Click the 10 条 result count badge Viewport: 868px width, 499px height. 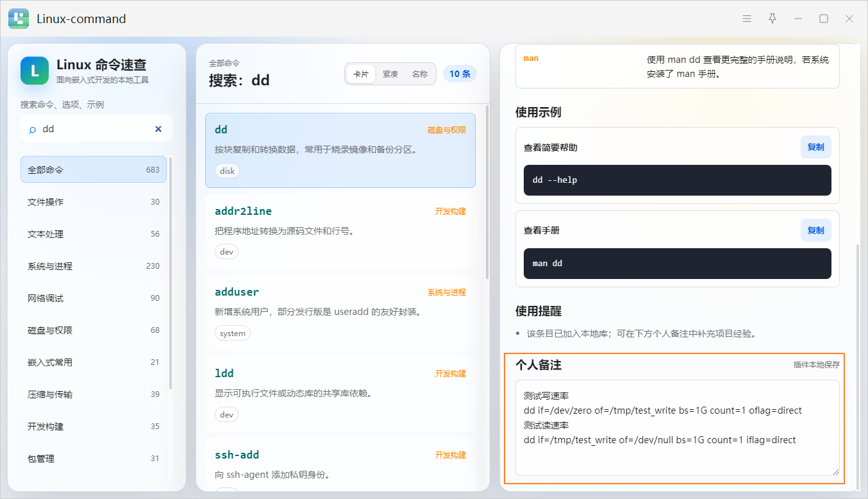460,74
